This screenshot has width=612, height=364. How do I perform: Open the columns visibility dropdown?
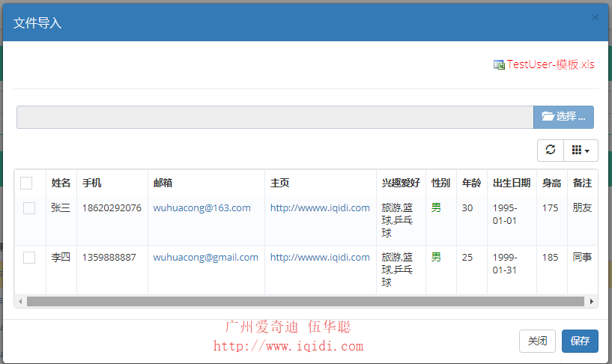(x=581, y=150)
